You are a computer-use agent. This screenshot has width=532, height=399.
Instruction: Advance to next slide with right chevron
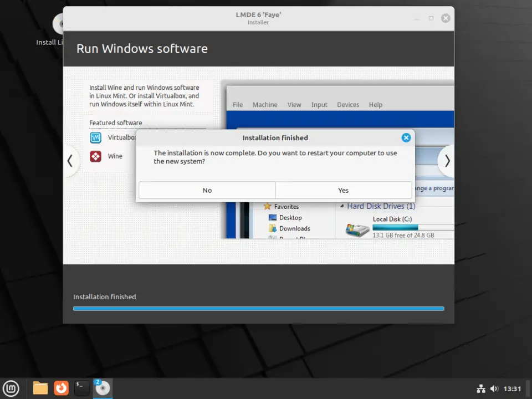(x=447, y=161)
